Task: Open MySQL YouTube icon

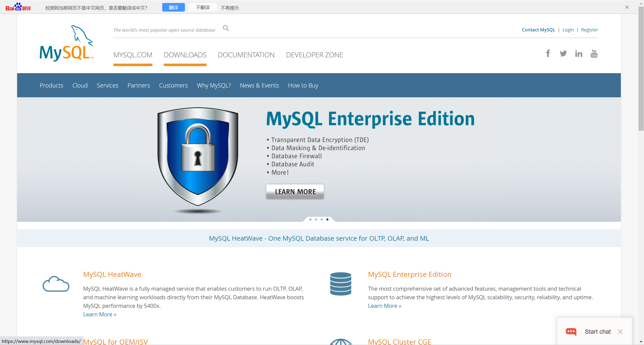Action: (x=594, y=54)
